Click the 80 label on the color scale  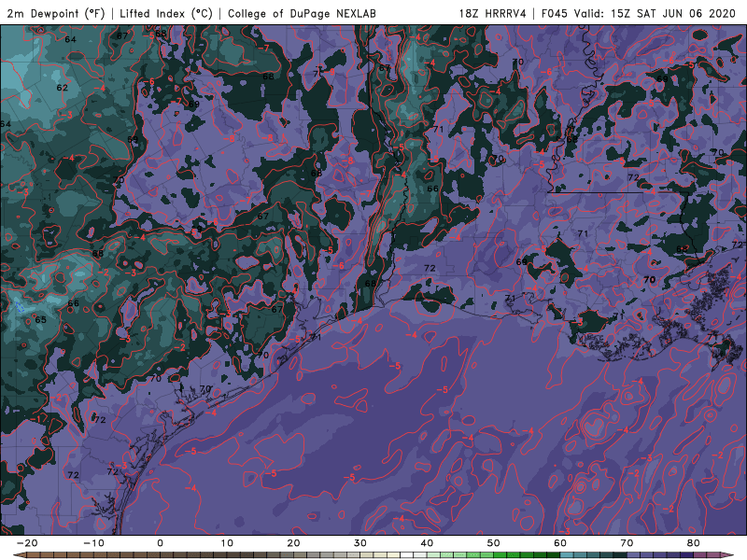pyautogui.click(x=694, y=543)
